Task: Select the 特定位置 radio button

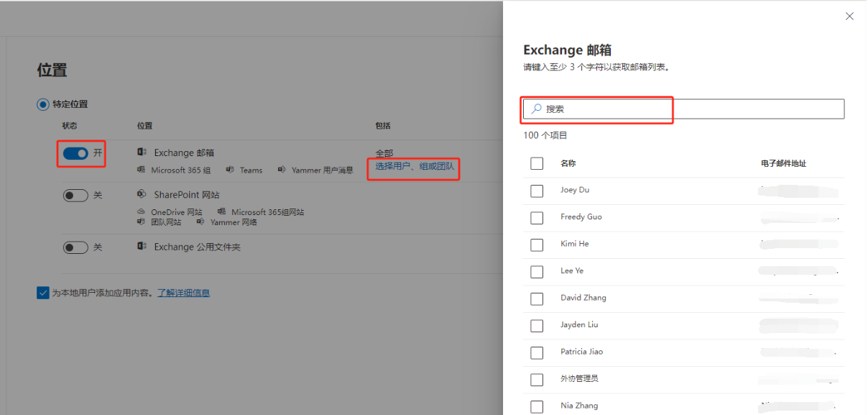Action: (x=43, y=104)
